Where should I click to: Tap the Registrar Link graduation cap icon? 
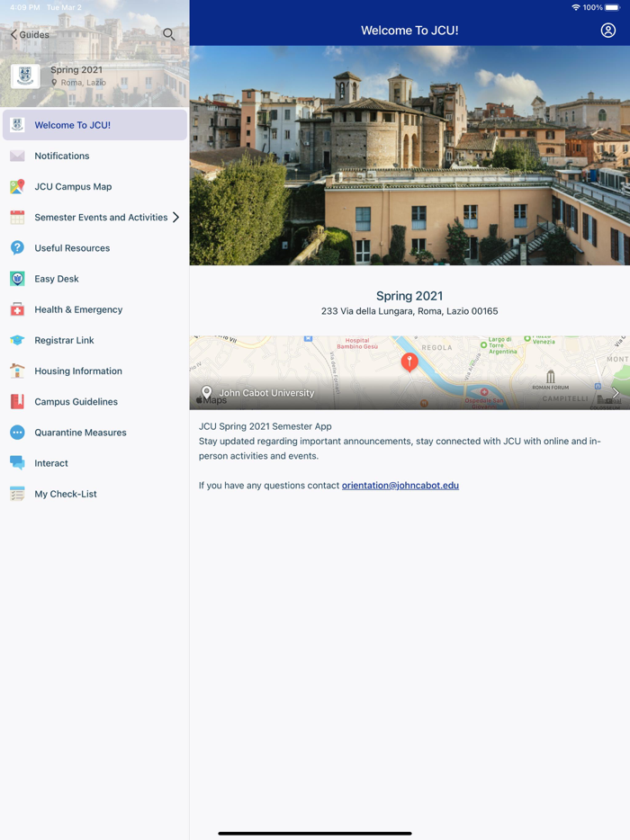[17, 340]
